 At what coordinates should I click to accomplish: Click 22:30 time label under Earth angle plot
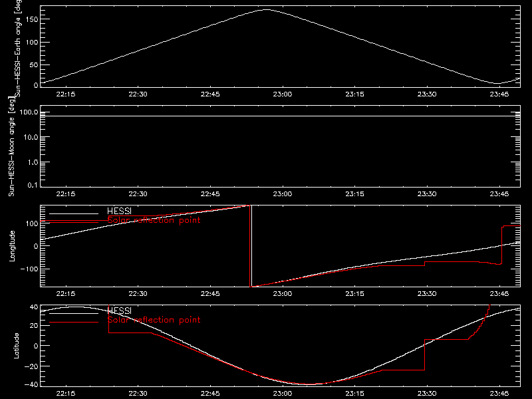point(138,94)
